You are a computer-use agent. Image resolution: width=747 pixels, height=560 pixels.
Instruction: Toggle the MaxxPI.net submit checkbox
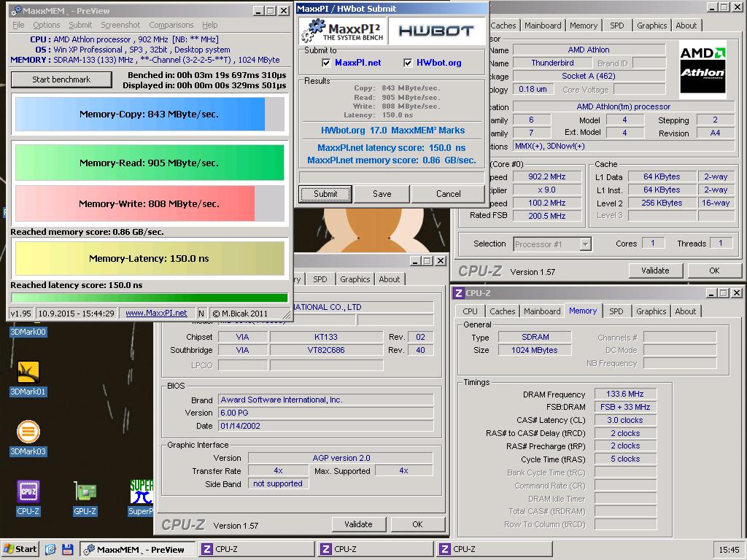click(326, 63)
